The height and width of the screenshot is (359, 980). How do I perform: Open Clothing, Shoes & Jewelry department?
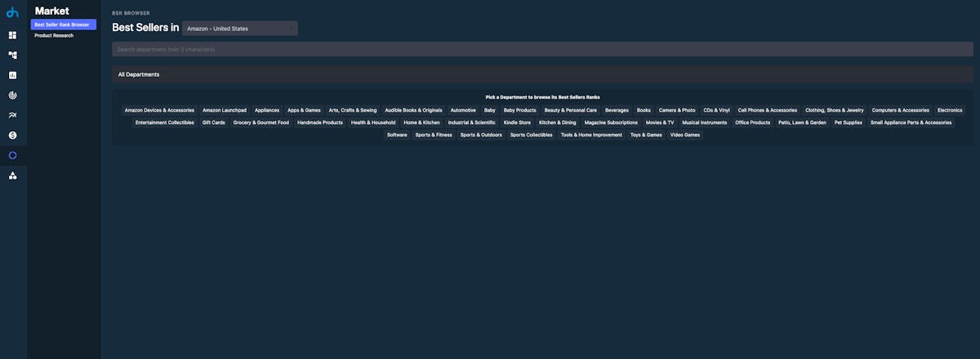[x=835, y=110]
